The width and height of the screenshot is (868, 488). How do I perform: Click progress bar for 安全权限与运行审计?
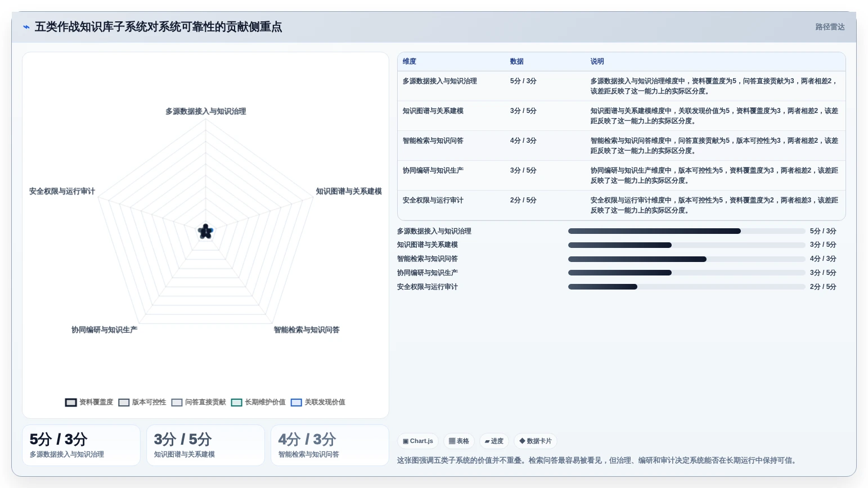point(686,287)
